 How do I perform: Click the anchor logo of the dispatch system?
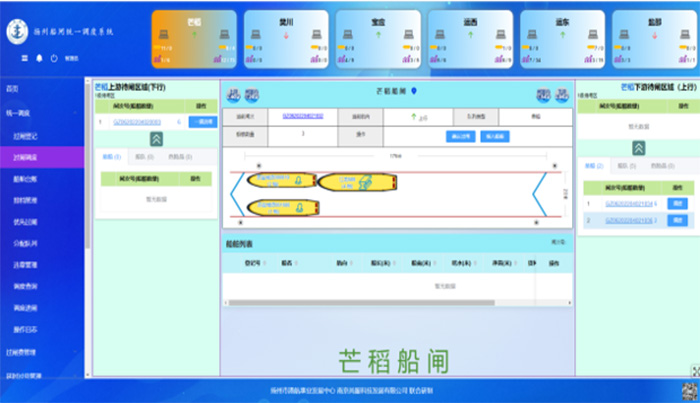tap(17, 31)
